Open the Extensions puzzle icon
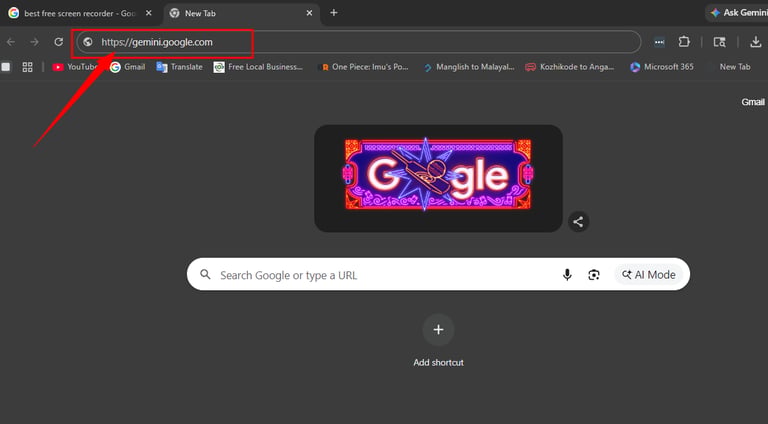 point(684,42)
